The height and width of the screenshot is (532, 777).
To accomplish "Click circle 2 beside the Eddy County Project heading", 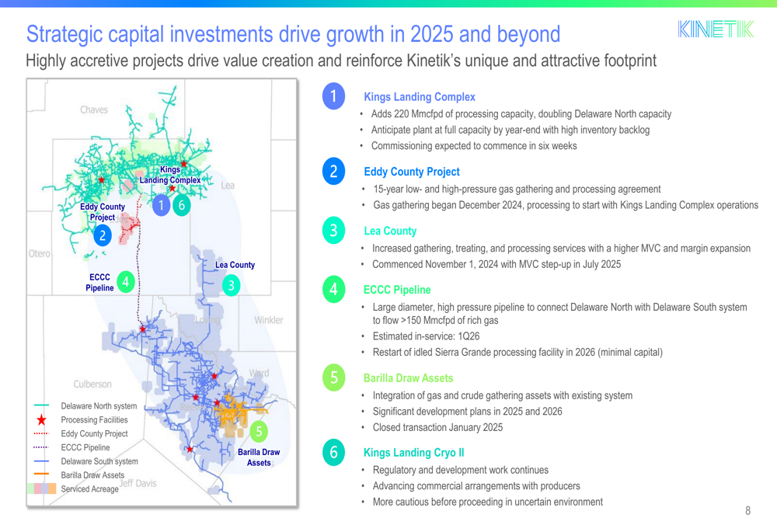I will click(333, 172).
